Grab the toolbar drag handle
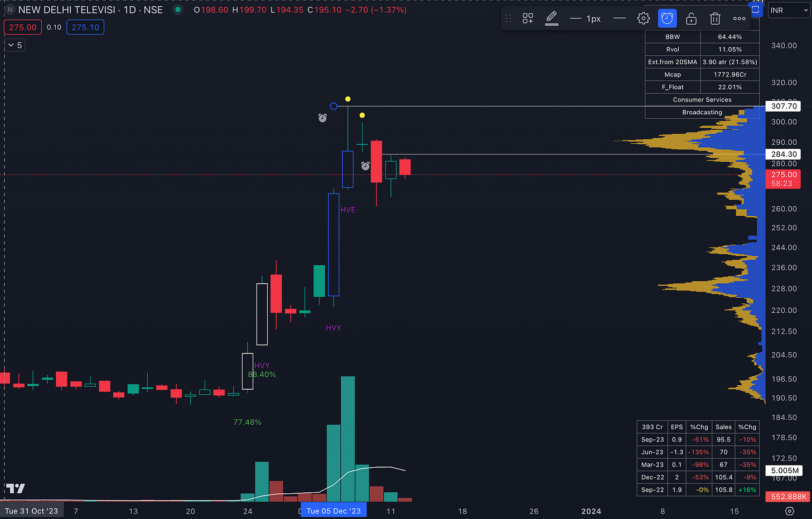The height and width of the screenshot is (519, 812). point(508,18)
